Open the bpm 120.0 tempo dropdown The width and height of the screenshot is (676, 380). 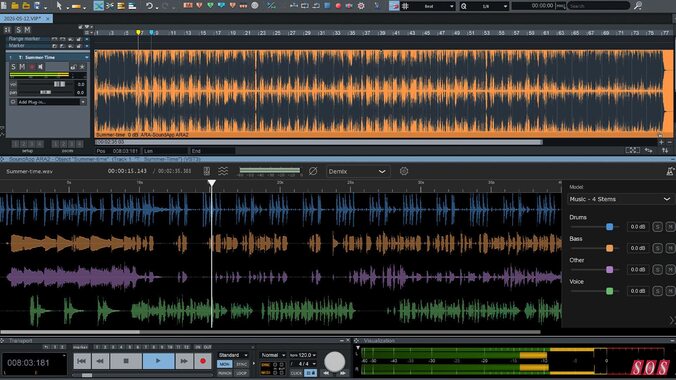click(x=303, y=355)
